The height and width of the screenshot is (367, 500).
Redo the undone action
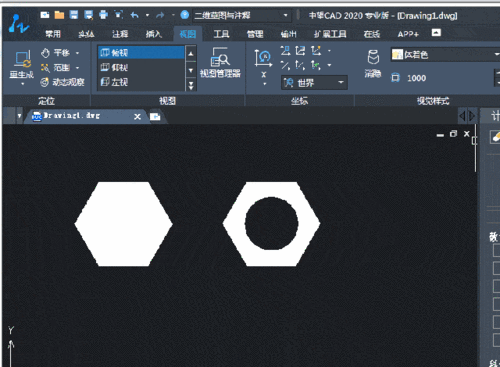tap(160, 15)
